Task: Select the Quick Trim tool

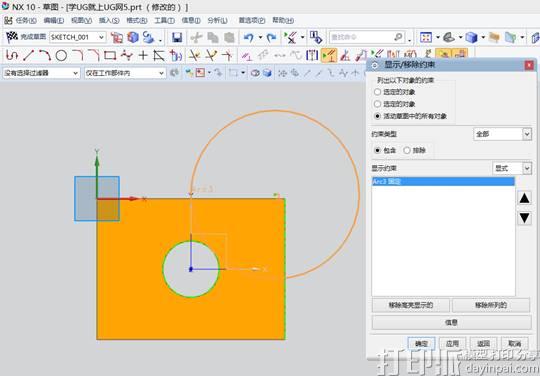Action: pos(194,55)
